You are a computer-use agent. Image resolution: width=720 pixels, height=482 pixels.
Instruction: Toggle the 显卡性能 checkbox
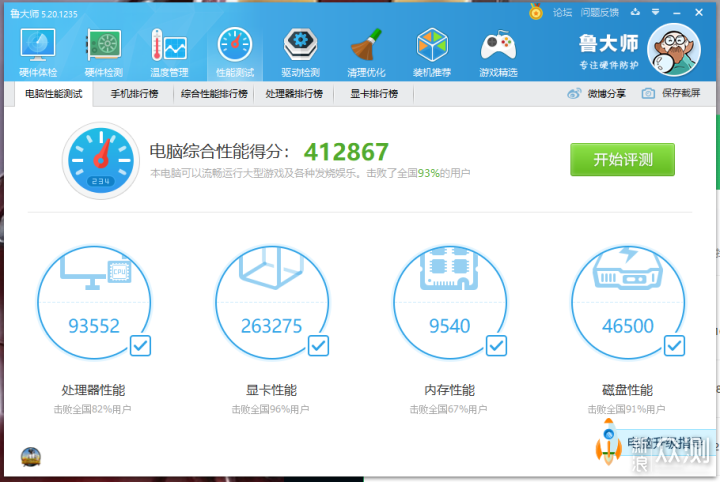(318, 346)
